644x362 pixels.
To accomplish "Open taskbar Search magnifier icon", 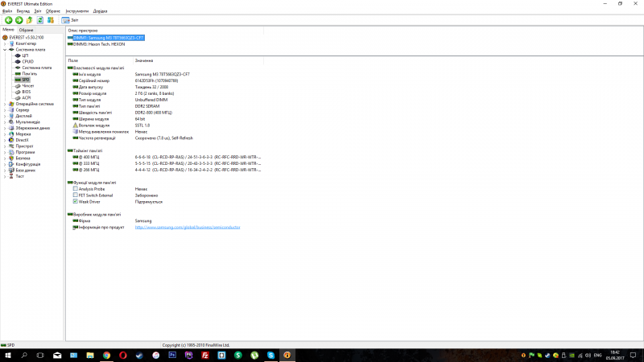I will click(24, 356).
